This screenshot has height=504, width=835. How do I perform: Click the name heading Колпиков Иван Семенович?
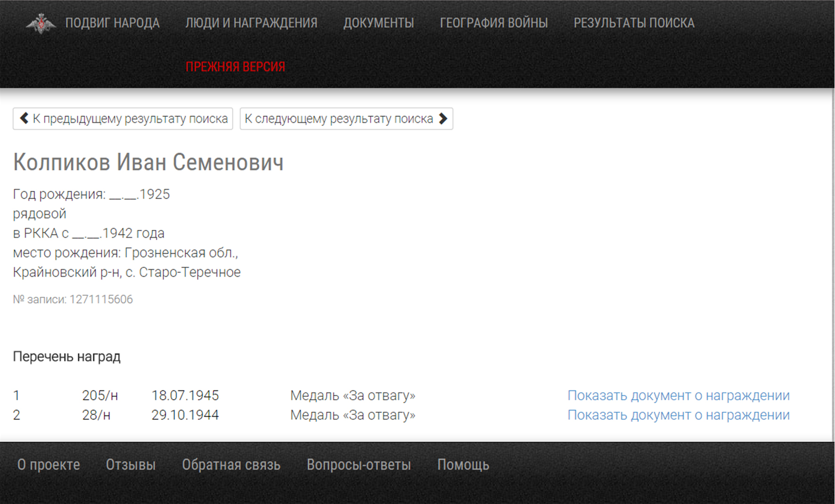148,163
